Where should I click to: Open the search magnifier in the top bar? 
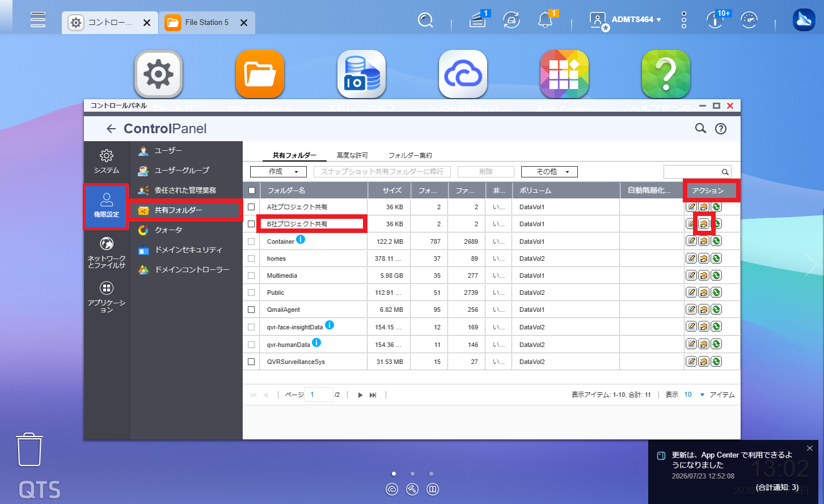point(425,20)
